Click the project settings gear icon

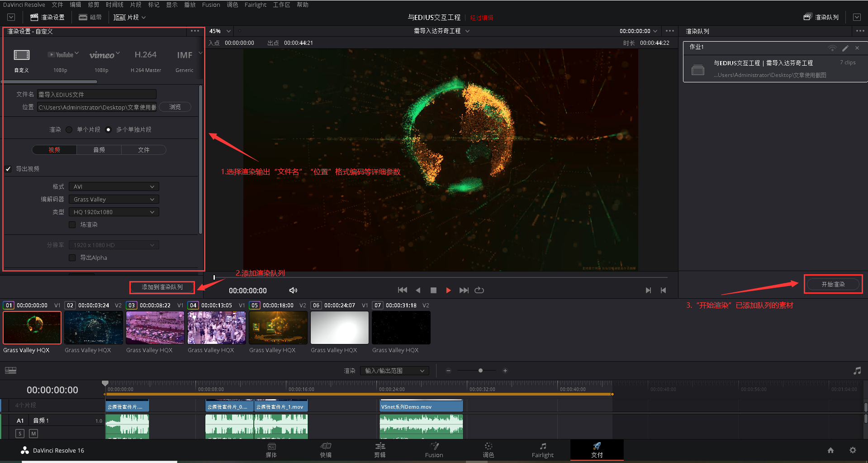click(x=853, y=450)
